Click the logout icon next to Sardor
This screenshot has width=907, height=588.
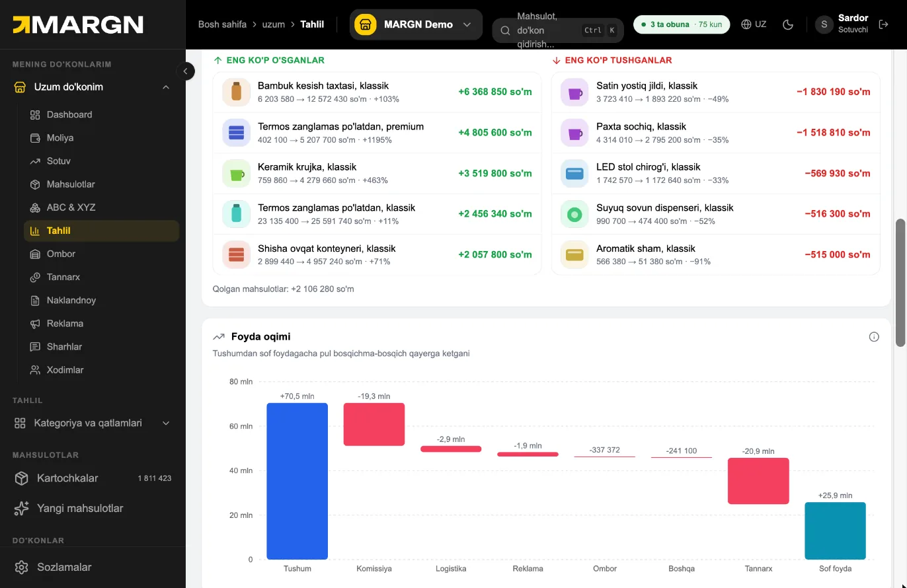[884, 24]
